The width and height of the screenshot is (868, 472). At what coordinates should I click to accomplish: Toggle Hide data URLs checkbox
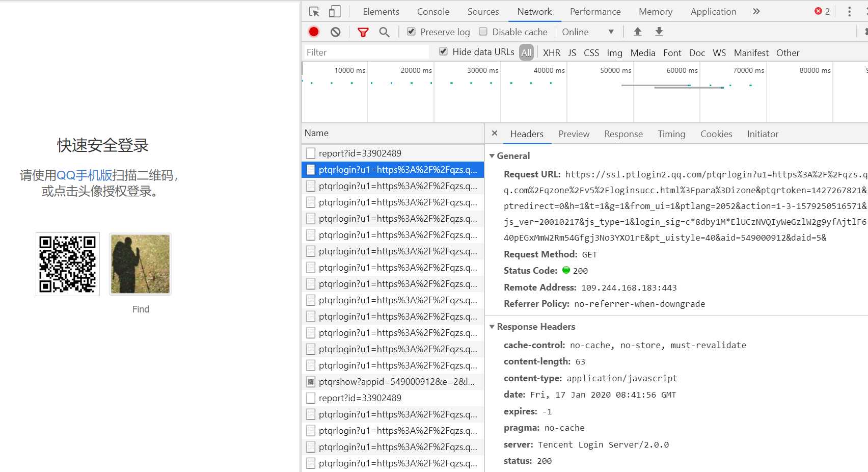[x=443, y=51]
